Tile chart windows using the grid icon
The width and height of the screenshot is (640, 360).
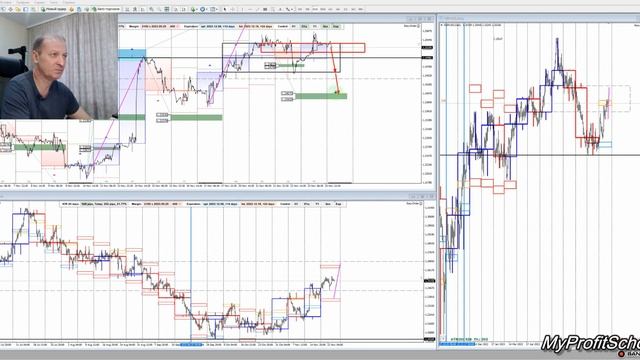click(x=167, y=9)
